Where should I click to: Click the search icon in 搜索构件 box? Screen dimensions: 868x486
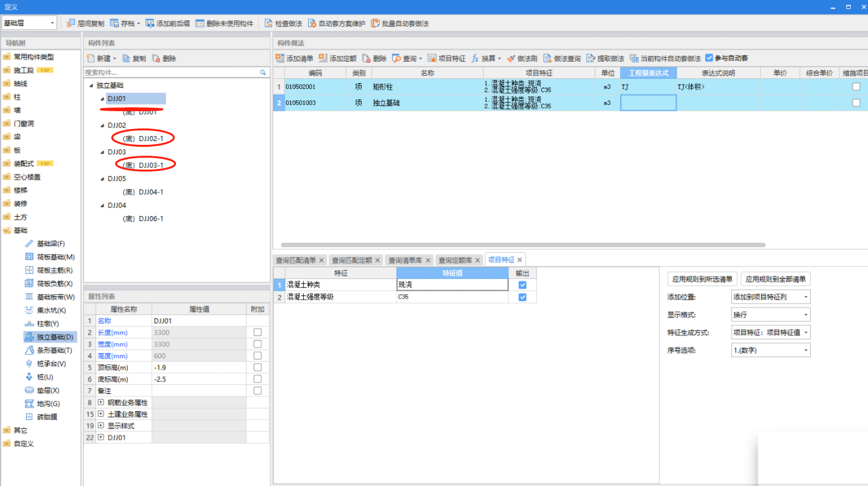coord(263,73)
